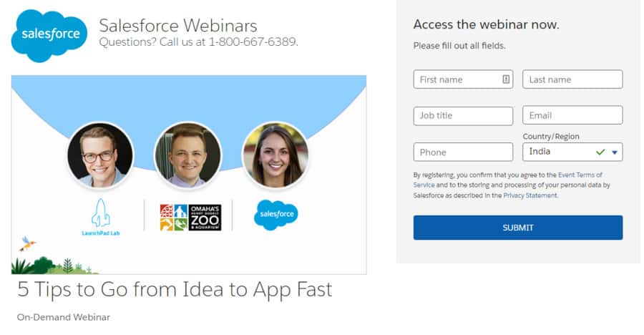Open the Country/Region dropdown arrow
The width and height of the screenshot is (644, 335).
pyautogui.click(x=615, y=152)
